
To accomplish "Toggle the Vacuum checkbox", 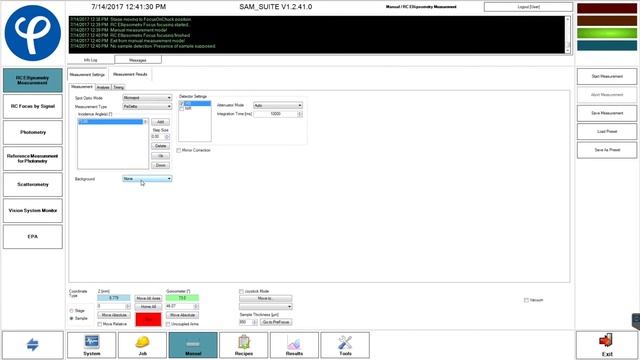I will click(x=527, y=300).
